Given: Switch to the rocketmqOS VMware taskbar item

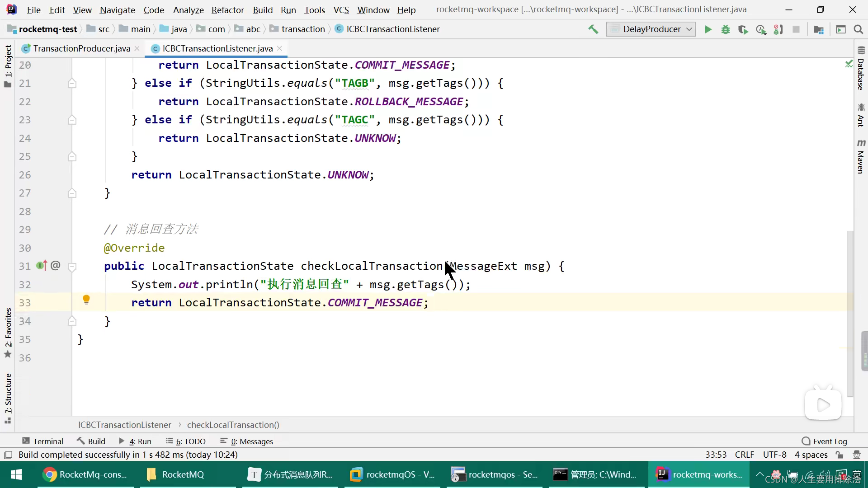Looking at the screenshot, I should [x=392, y=474].
